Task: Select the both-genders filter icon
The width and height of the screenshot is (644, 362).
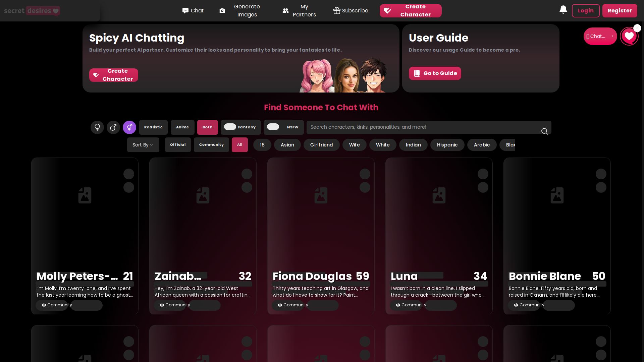Action: coord(129,127)
